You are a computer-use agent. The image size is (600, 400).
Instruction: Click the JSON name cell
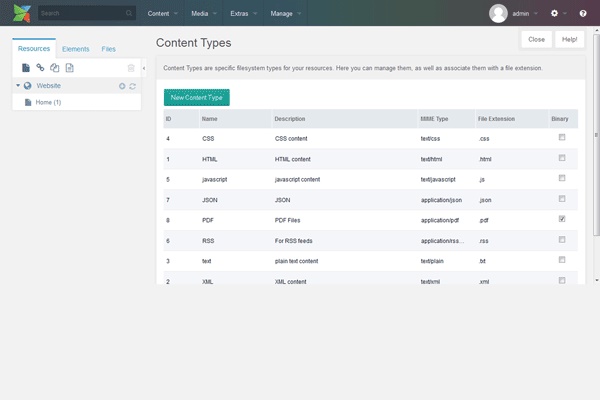coord(210,200)
